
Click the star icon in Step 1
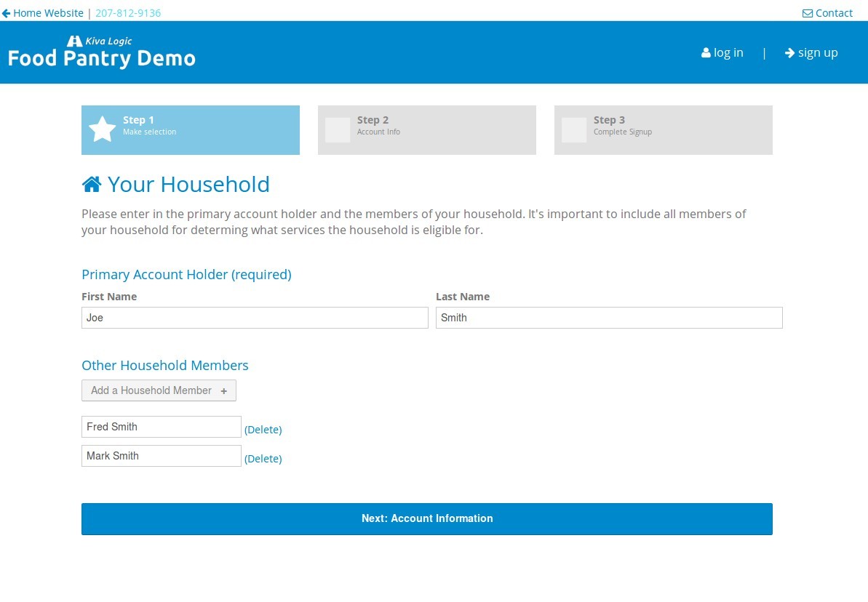click(103, 129)
